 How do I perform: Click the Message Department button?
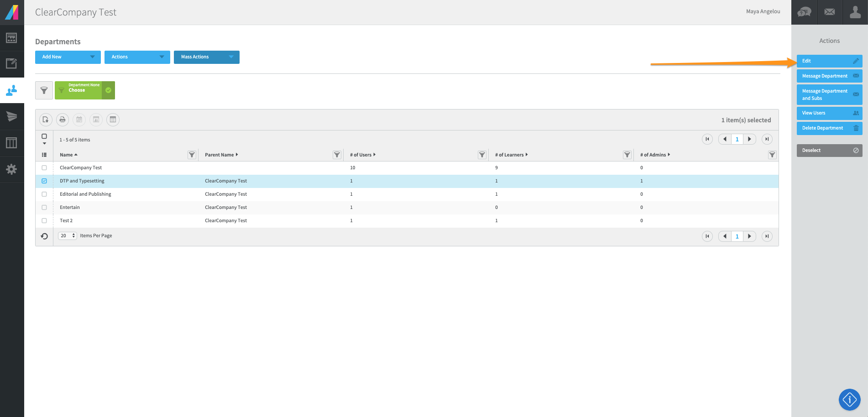click(x=830, y=76)
